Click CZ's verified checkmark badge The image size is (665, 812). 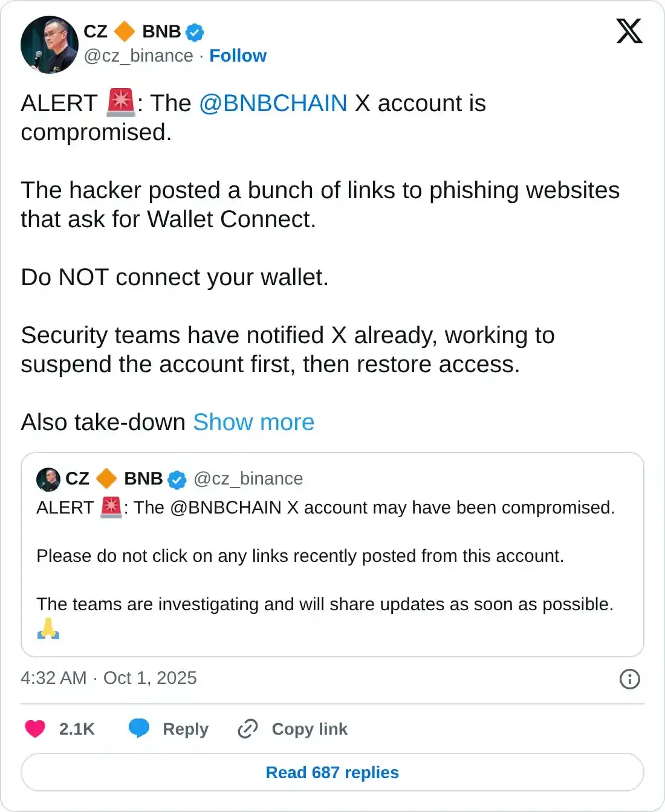[194, 31]
